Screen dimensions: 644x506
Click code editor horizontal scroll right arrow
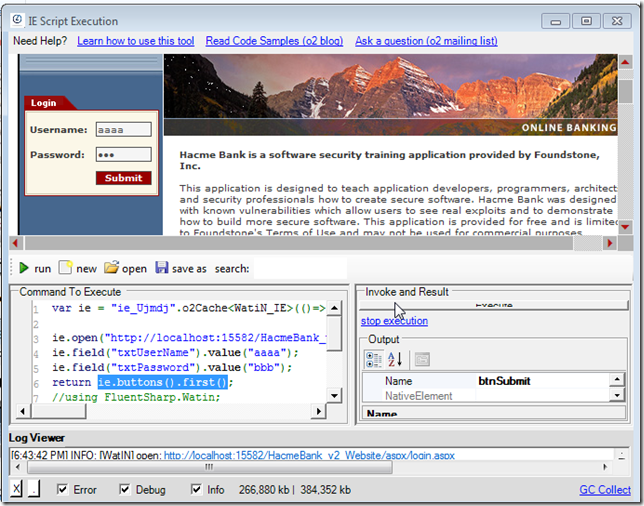click(x=318, y=411)
